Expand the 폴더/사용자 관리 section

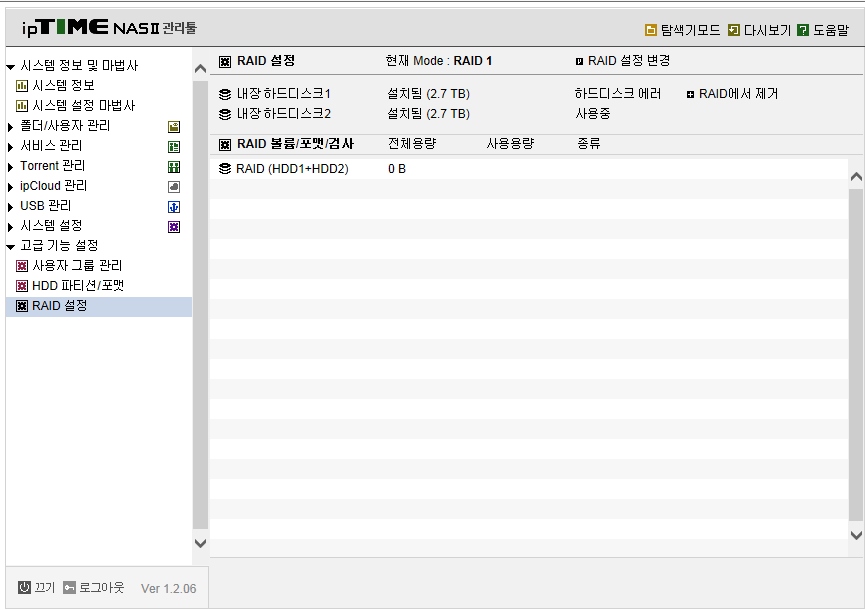pyautogui.click(x=10, y=127)
